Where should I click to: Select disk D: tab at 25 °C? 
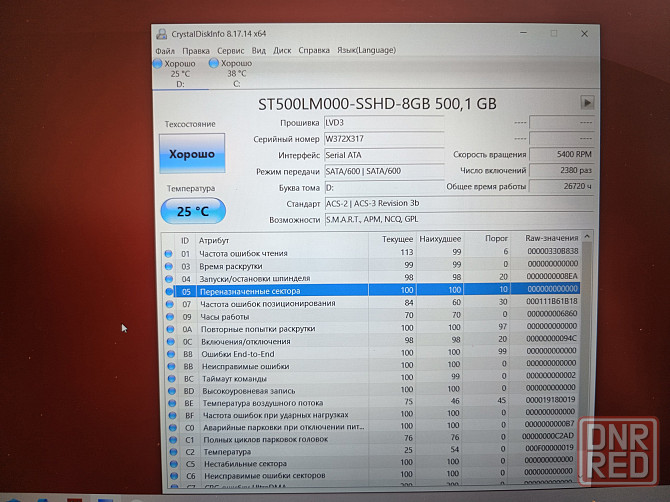[180, 73]
